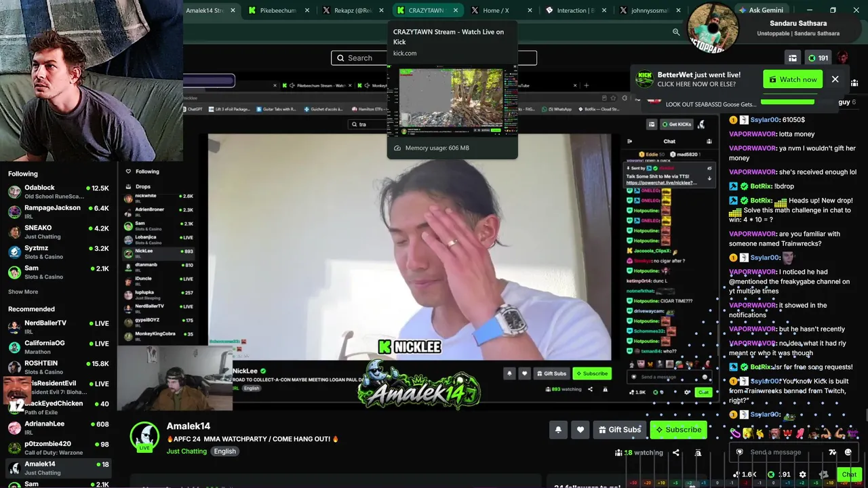
Task: Click the eggplant emote in the quick emote row
Action: pos(735,433)
